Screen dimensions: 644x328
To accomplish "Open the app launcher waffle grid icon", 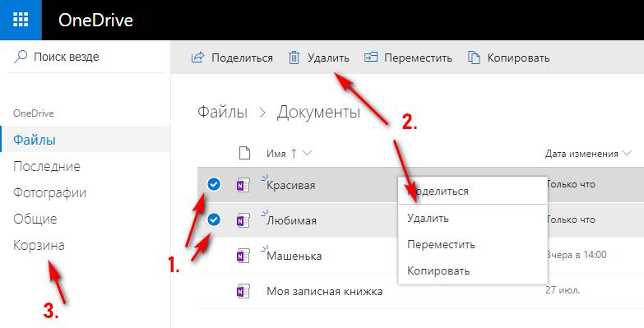I will 21,20.
